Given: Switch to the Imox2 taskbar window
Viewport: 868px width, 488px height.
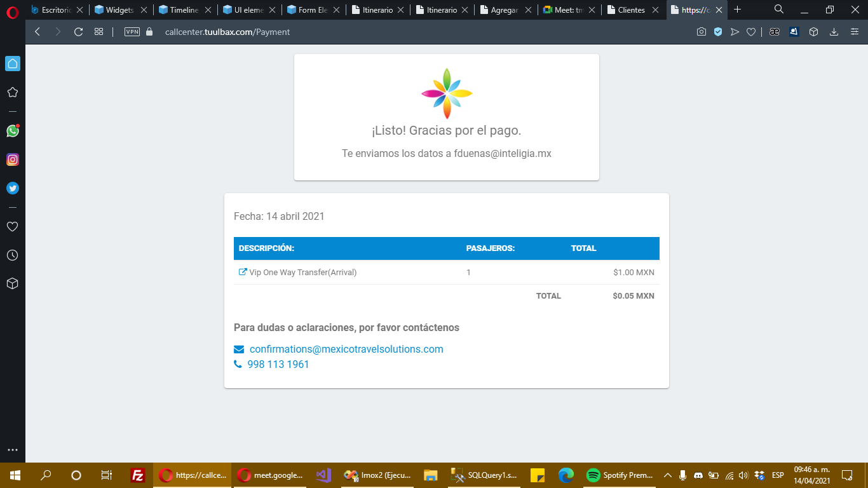Looking at the screenshot, I should click(377, 475).
